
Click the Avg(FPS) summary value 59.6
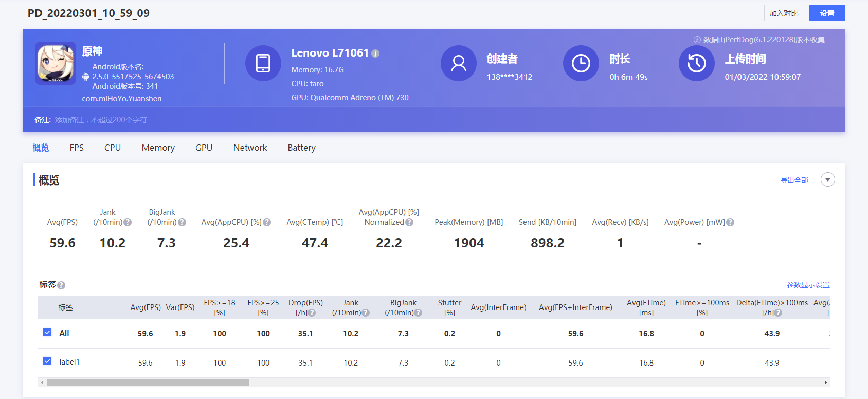point(62,243)
